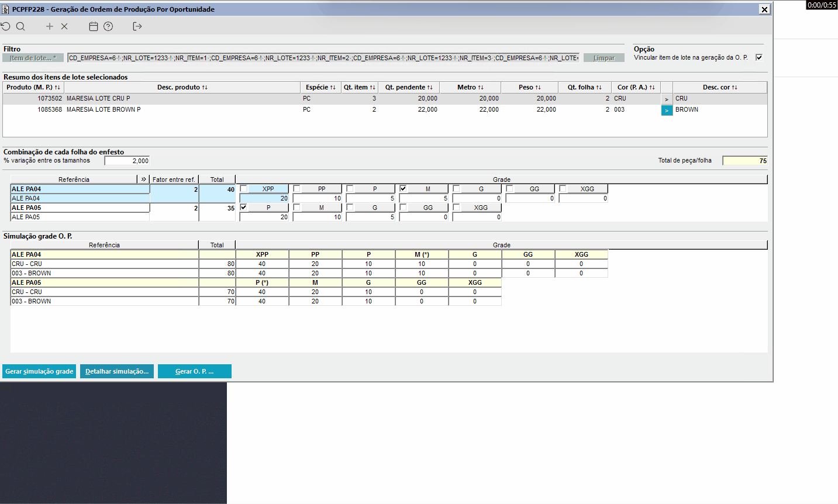Click the blue arrow button on BROWN row
838x504 pixels.
click(667, 110)
